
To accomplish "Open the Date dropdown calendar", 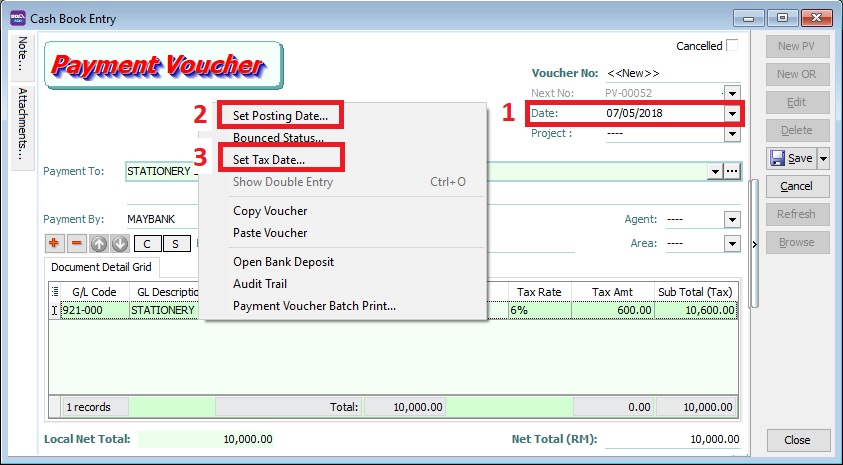I will (x=732, y=114).
